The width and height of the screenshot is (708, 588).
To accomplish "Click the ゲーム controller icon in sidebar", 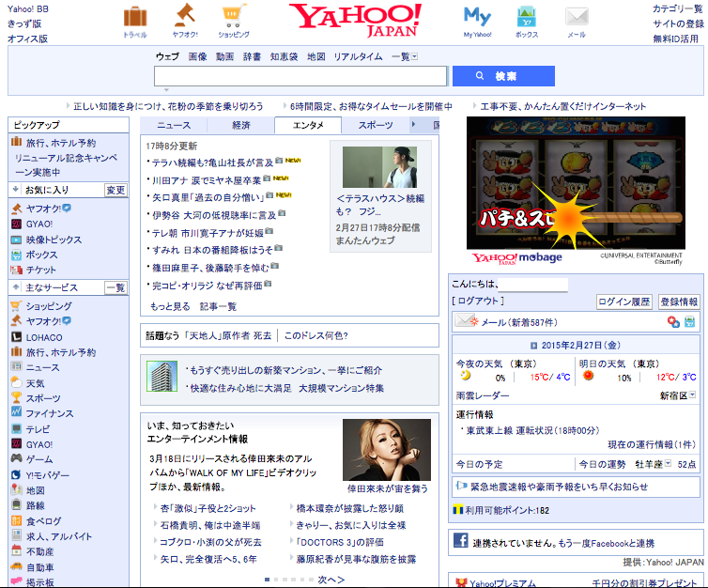I will pyautogui.click(x=16, y=458).
